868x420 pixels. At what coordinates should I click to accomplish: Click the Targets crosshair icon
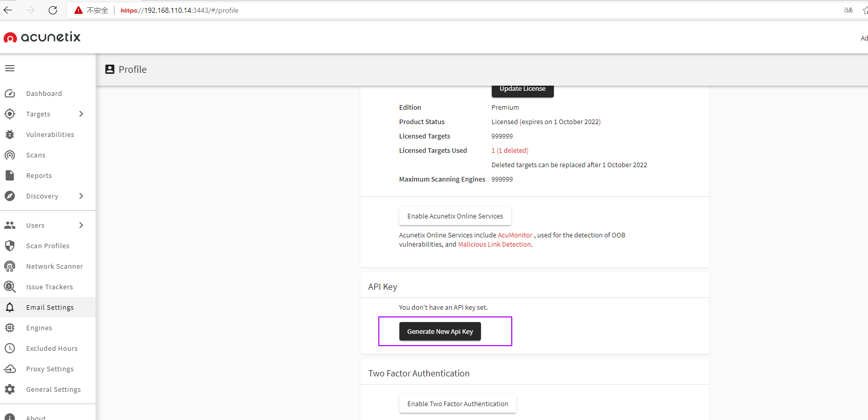tap(10, 114)
